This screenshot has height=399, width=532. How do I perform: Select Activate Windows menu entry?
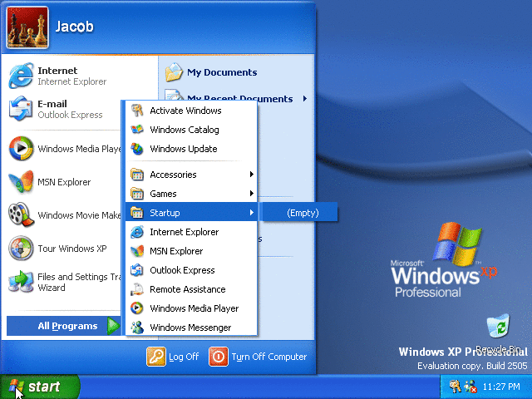click(191, 111)
